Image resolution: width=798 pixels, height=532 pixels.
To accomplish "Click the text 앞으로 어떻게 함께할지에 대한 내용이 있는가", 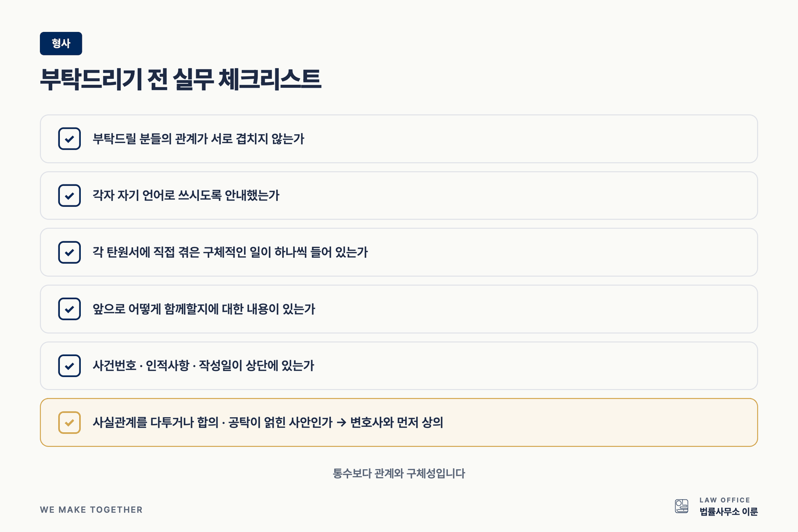I will pyautogui.click(x=204, y=309).
